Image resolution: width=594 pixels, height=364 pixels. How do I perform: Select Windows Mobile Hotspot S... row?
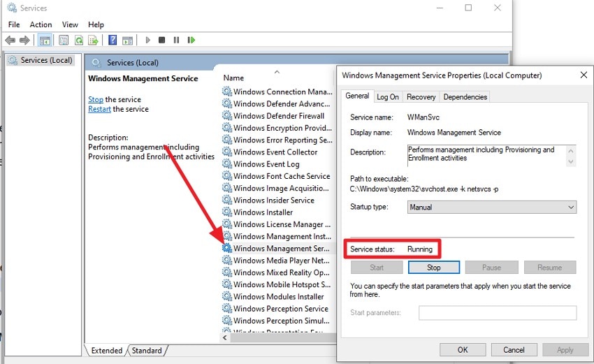[277, 284]
